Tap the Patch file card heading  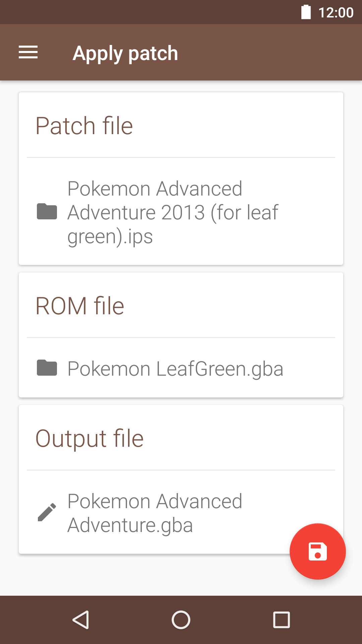pos(84,126)
